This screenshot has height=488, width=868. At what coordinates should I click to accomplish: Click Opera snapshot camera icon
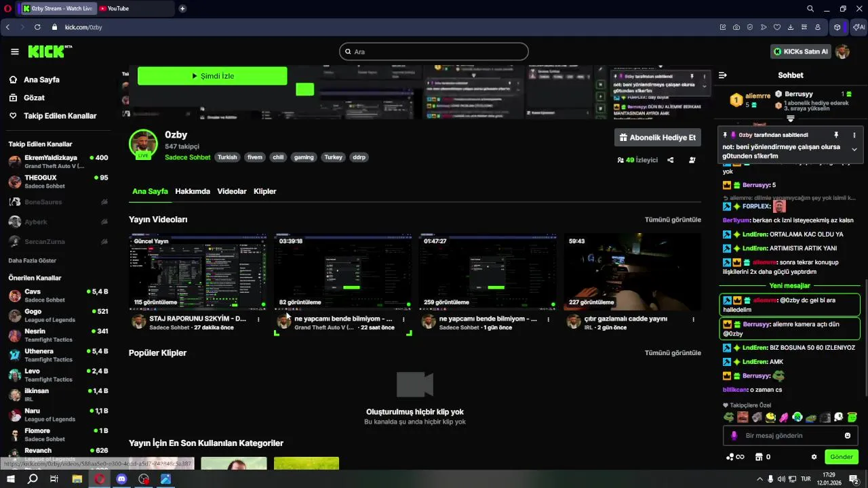point(736,27)
